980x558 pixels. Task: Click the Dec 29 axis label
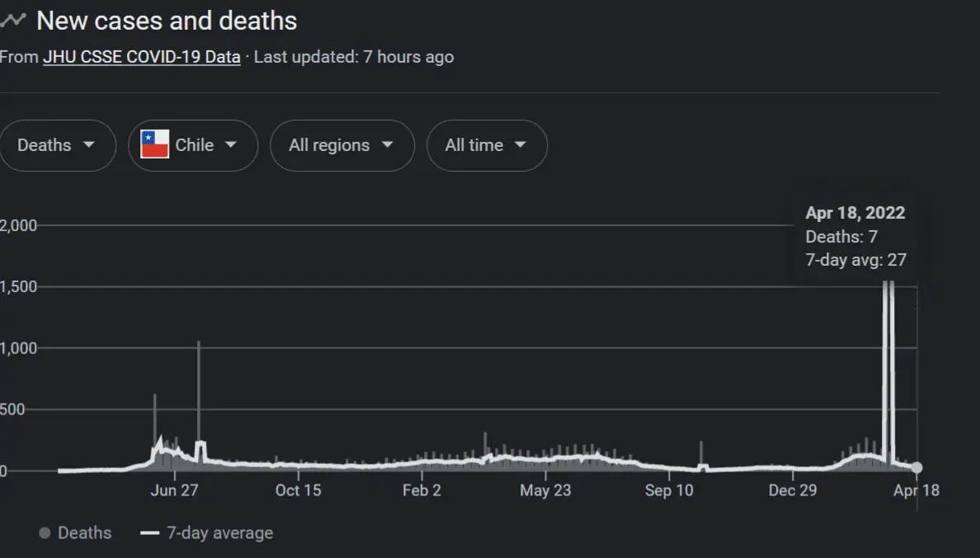(793, 489)
